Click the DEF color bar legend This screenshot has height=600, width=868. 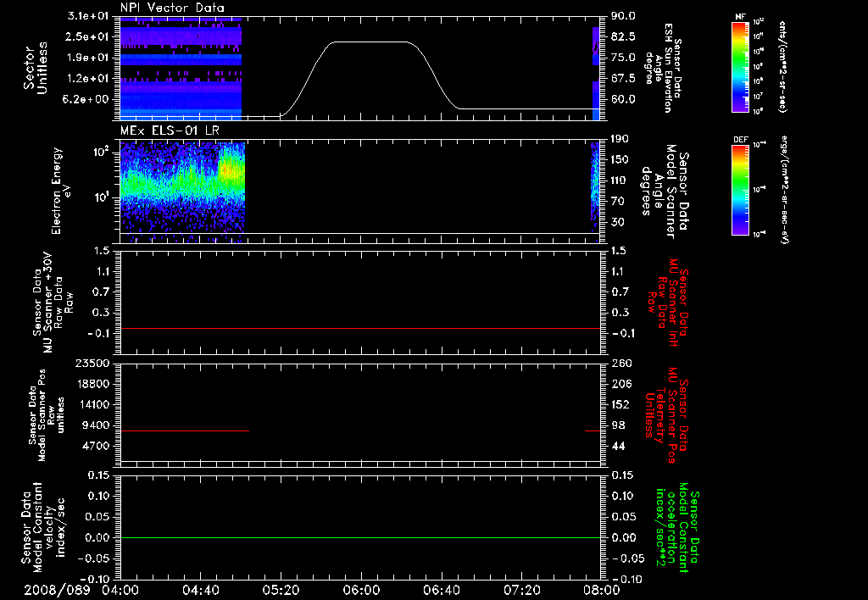tap(740, 190)
